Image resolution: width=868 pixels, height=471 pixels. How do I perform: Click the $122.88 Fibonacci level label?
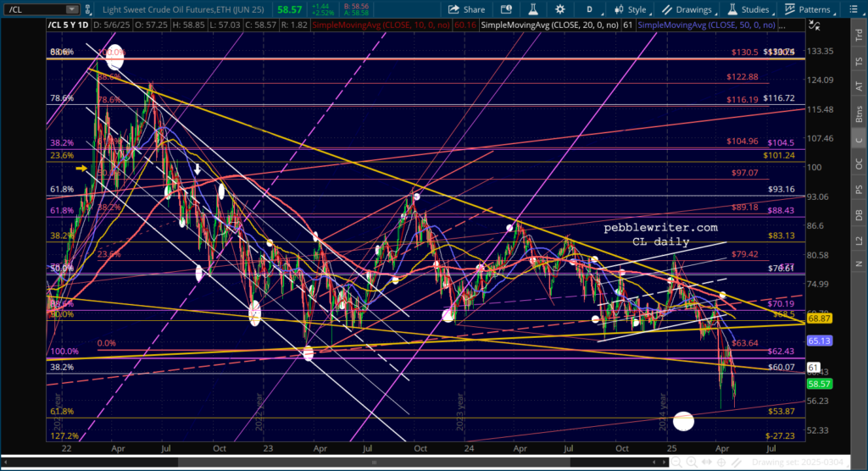[x=743, y=77]
